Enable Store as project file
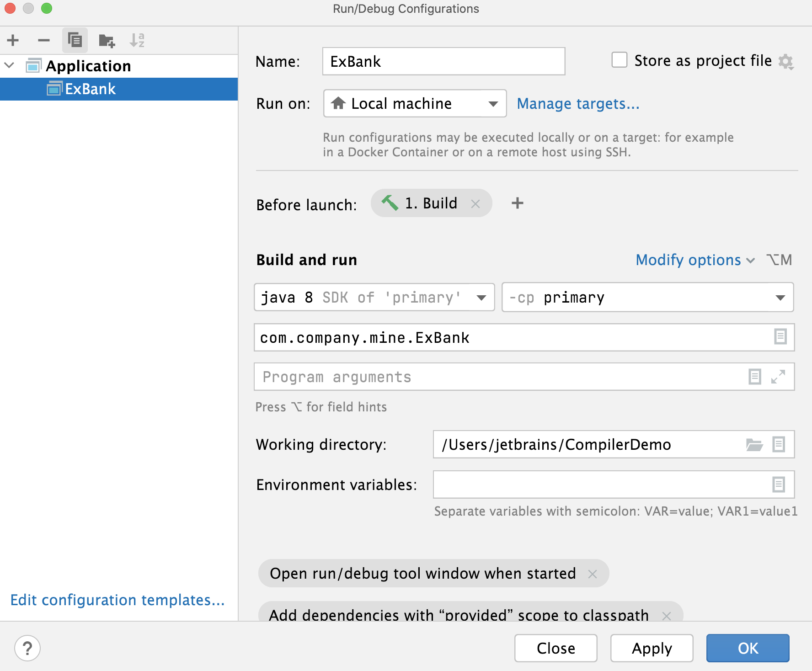The height and width of the screenshot is (671, 812). point(619,60)
